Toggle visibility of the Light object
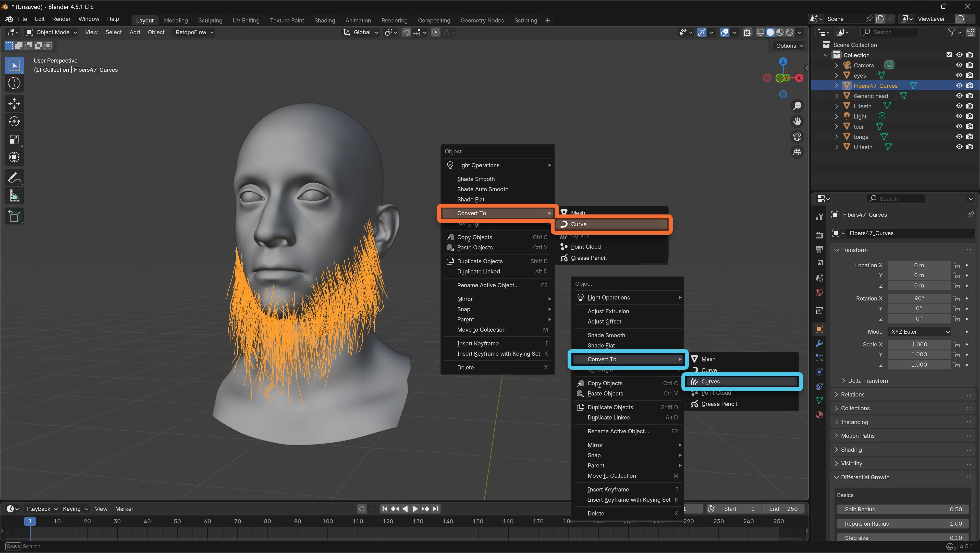This screenshot has height=553, width=980. point(959,116)
